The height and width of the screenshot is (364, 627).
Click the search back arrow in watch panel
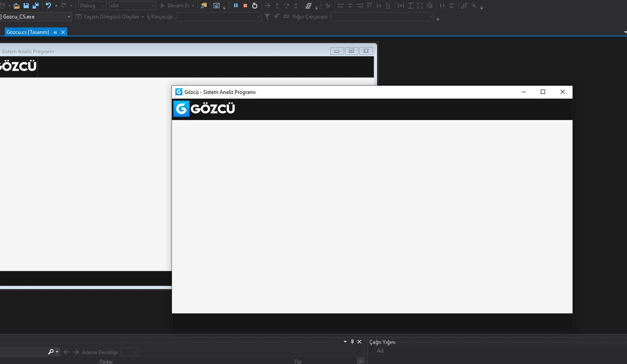click(x=66, y=352)
